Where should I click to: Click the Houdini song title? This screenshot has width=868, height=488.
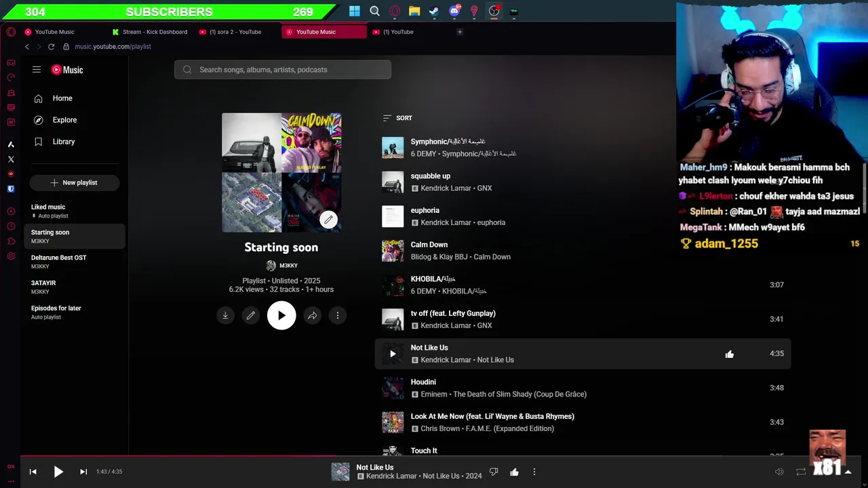tap(423, 382)
